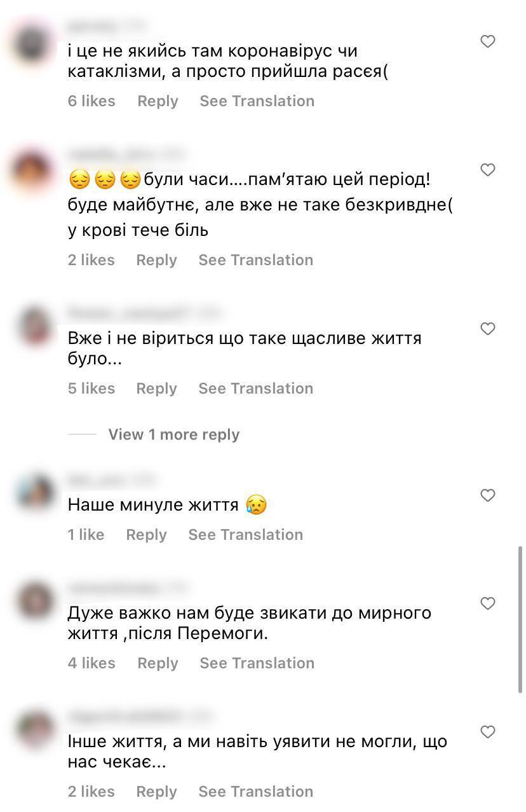Open '1 like' under 'Наше минуле життя'
Viewport: 526px width, 812px height.
pyautogui.click(x=86, y=534)
